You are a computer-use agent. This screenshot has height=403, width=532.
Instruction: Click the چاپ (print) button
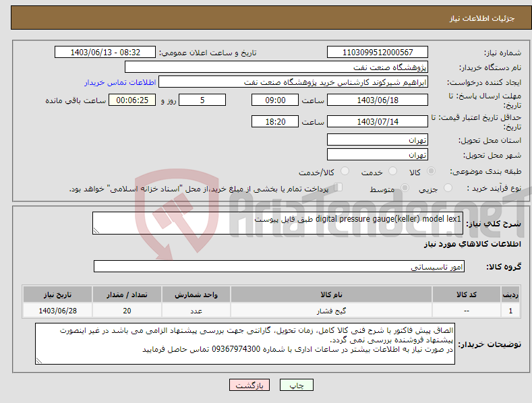[296, 385]
